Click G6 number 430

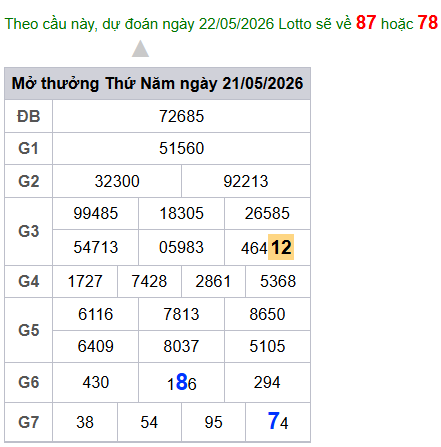(x=96, y=382)
